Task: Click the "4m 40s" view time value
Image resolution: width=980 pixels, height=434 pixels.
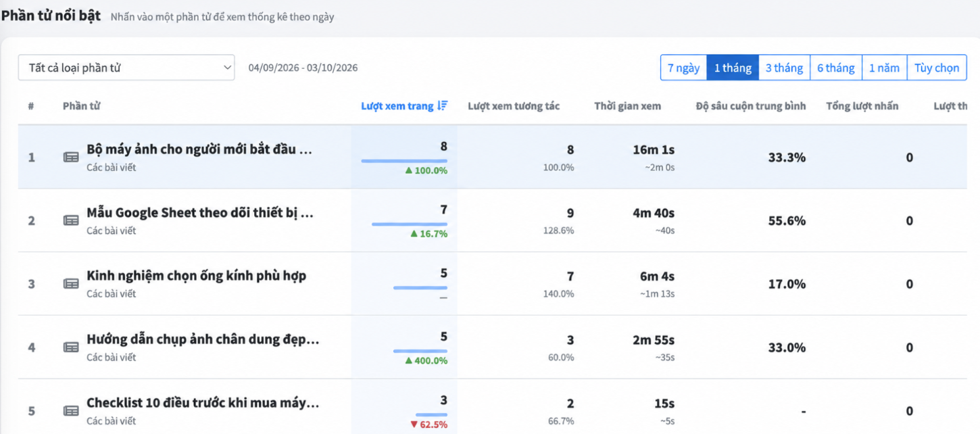Action: point(654,213)
